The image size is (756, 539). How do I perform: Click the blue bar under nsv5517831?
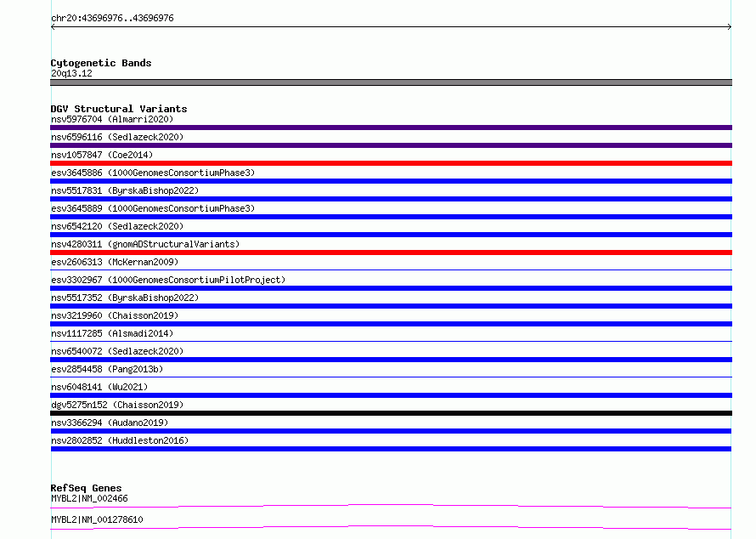click(391, 199)
